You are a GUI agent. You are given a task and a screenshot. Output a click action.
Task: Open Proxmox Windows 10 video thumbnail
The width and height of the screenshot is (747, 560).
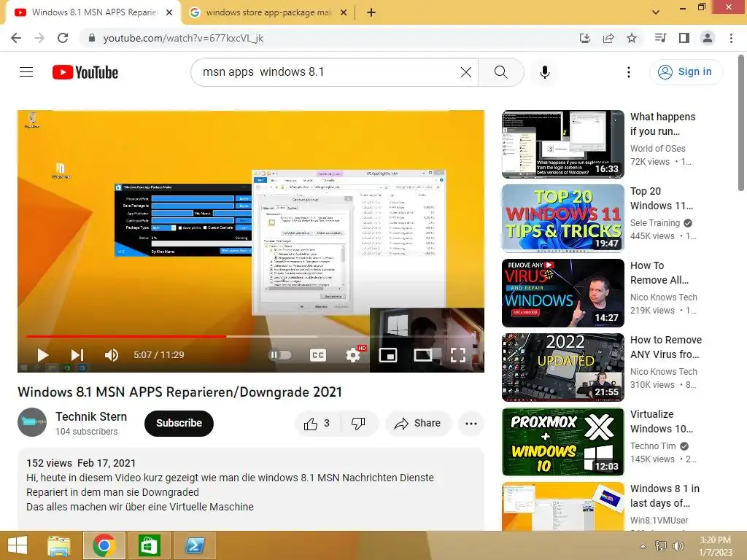click(x=563, y=441)
